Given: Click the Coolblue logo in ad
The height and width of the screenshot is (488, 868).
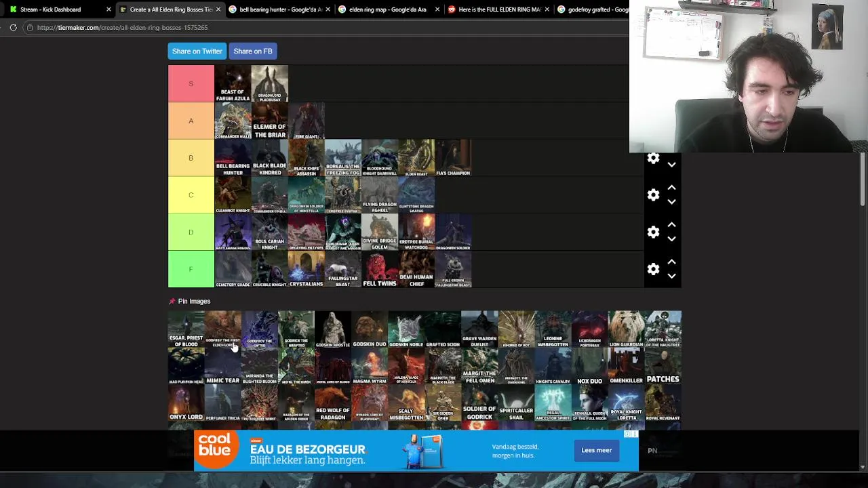Looking at the screenshot, I should pos(216,450).
